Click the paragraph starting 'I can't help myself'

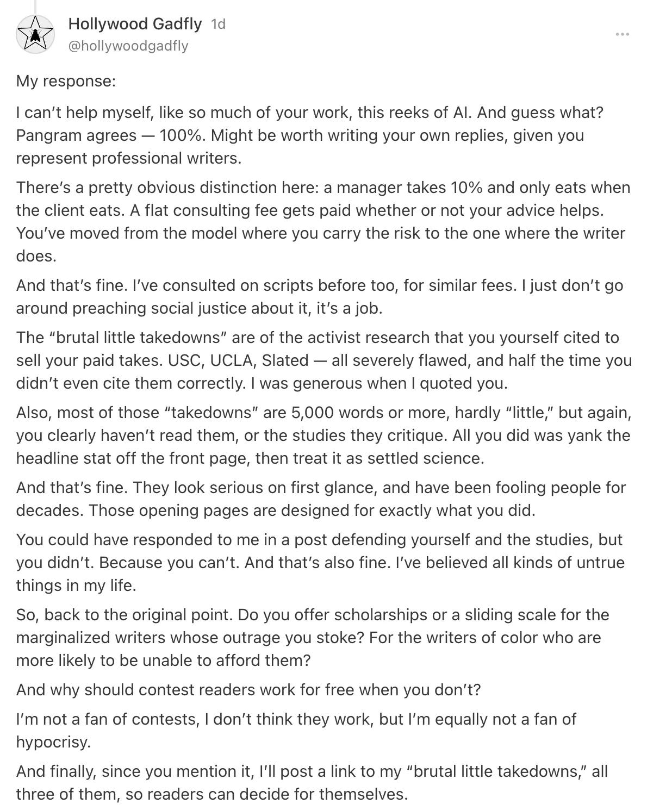pyautogui.click(x=310, y=135)
